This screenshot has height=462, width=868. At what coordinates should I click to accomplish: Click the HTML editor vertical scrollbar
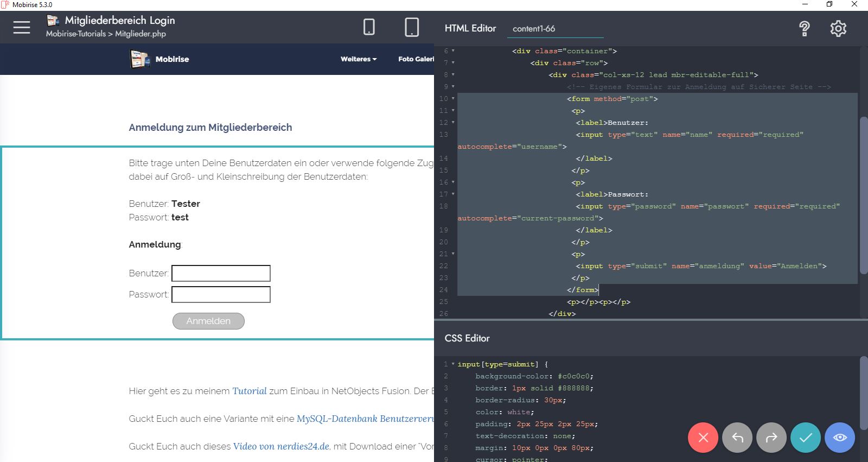[x=863, y=195]
